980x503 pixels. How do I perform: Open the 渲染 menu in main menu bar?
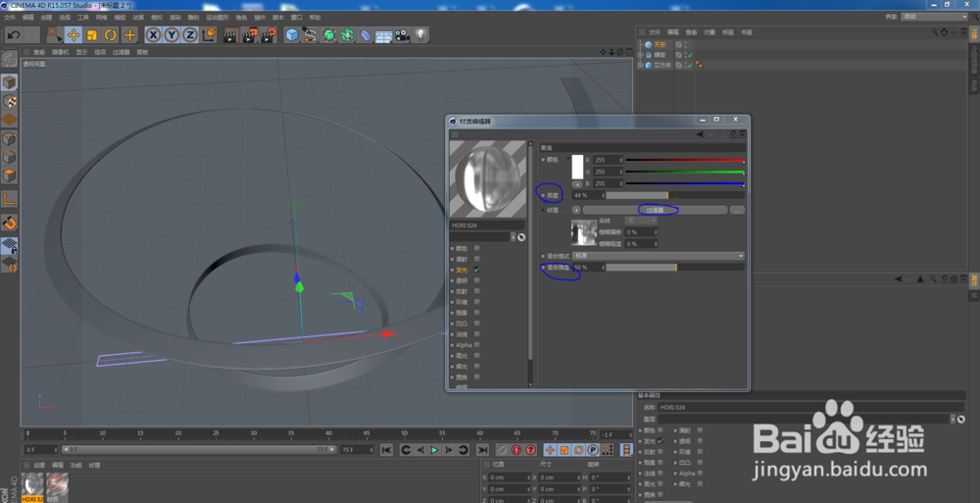coord(175,18)
